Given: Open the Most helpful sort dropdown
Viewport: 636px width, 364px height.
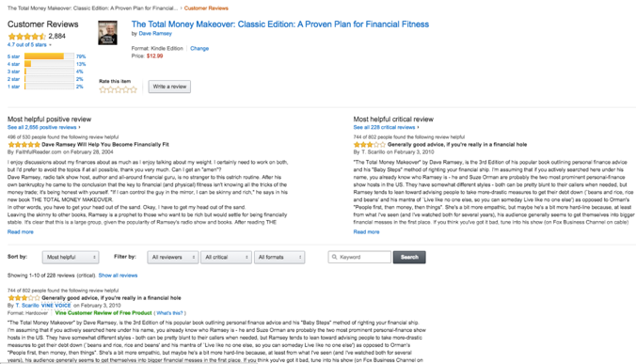Looking at the screenshot, I should point(71,257).
